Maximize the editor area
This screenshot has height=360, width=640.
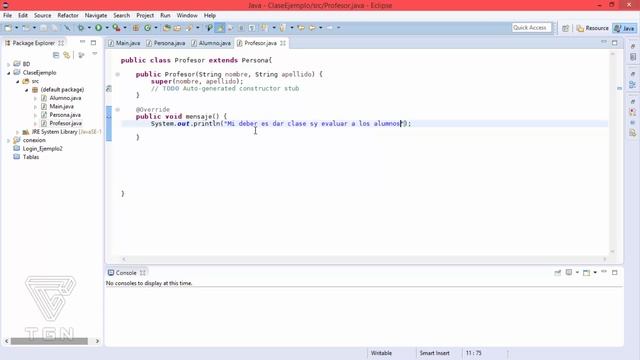(x=615, y=42)
